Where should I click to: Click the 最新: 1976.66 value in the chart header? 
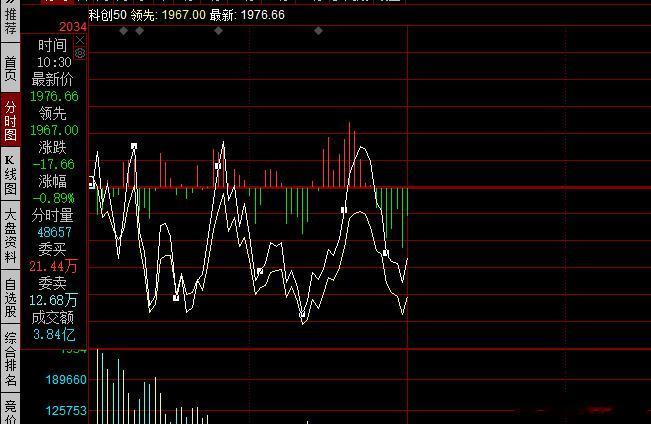(247, 15)
